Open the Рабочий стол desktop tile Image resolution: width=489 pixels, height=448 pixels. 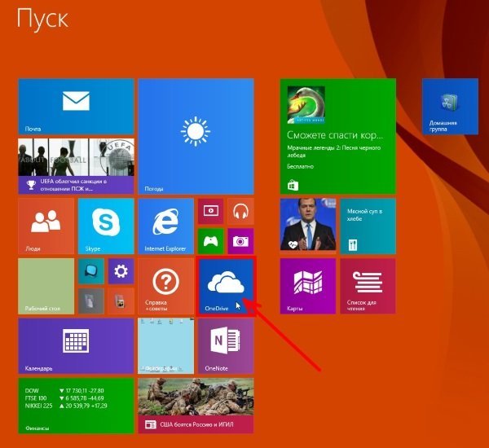tap(46, 286)
